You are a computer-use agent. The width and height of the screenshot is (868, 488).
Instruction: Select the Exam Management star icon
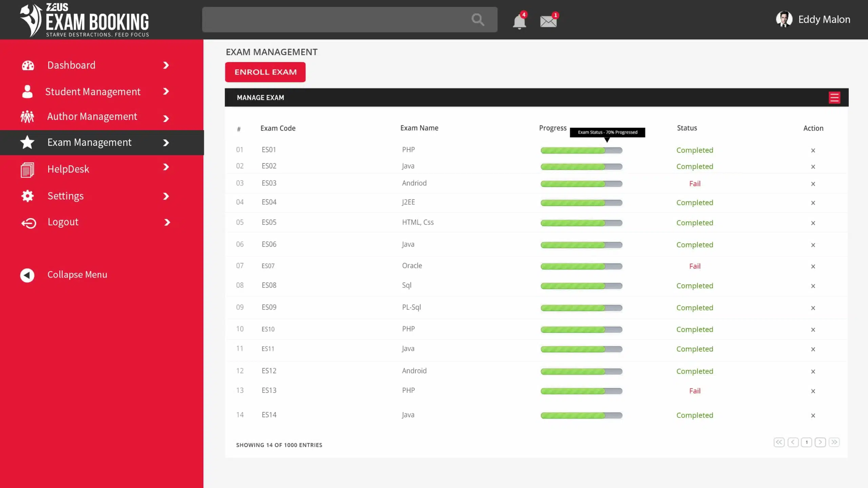[x=27, y=142]
